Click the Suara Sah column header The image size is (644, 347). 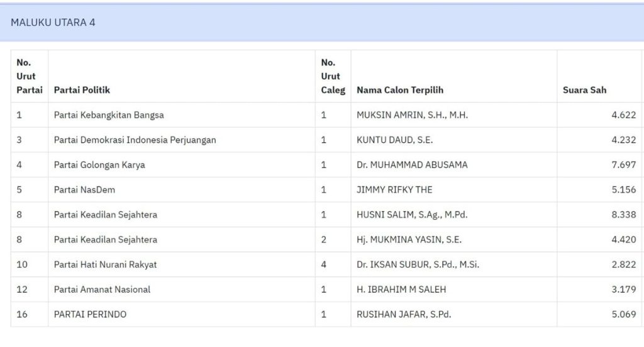coord(584,90)
